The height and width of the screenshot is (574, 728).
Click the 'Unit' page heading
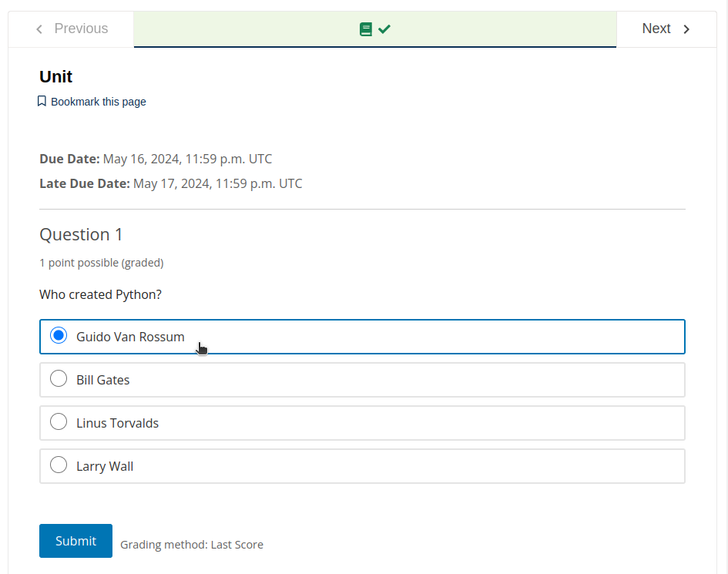pyautogui.click(x=56, y=76)
